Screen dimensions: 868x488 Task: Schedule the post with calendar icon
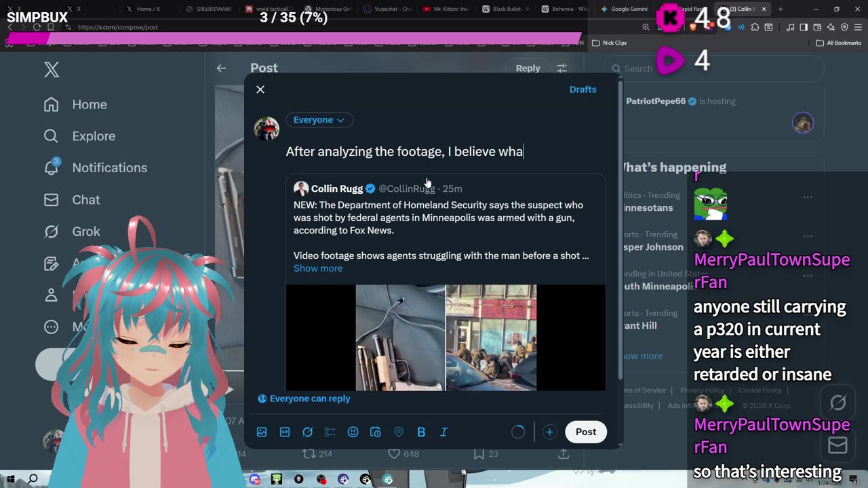click(376, 432)
